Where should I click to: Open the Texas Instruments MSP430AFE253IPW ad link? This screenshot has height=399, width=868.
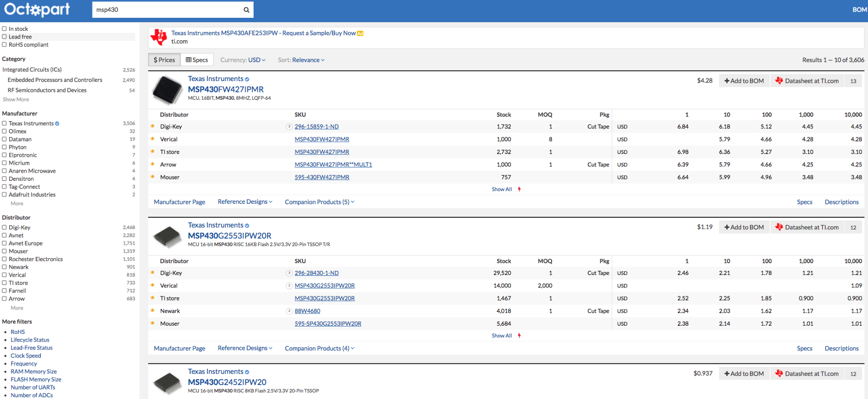264,33
